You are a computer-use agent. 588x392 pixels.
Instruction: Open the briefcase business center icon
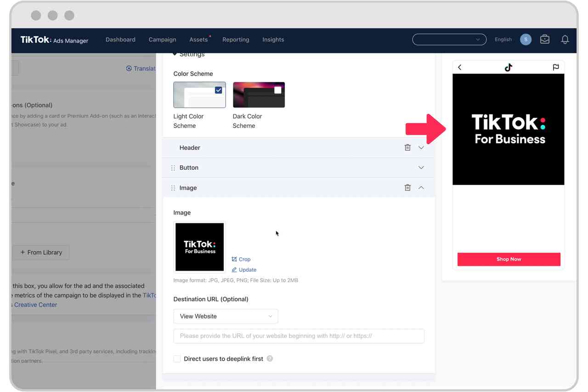[x=545, y=40]
